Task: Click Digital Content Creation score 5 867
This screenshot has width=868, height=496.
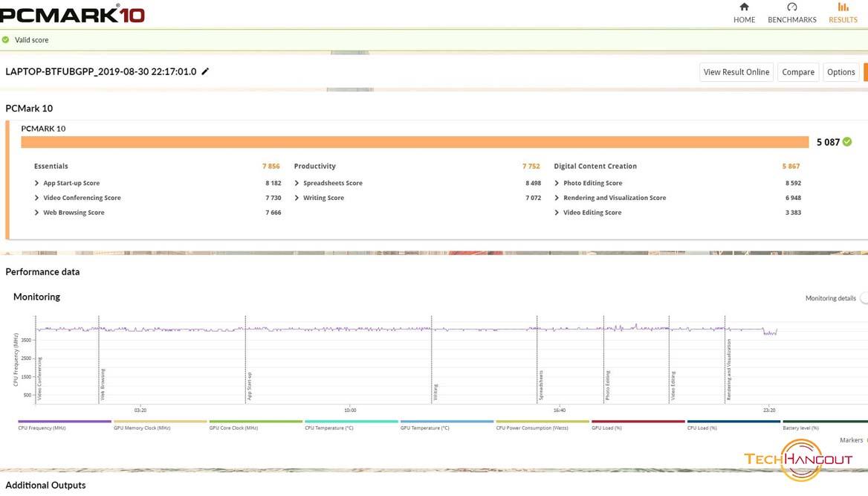Action: (x=791, y=167)
